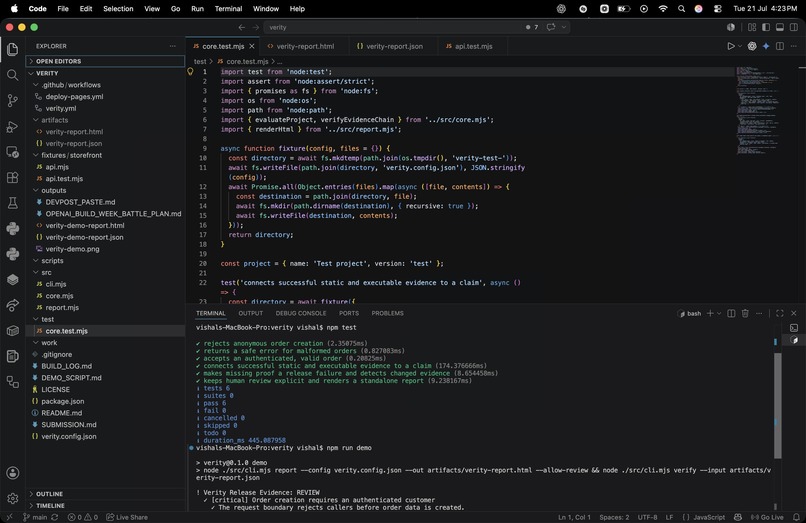
Task: Open the Selection menu
Action: (118, 9)
